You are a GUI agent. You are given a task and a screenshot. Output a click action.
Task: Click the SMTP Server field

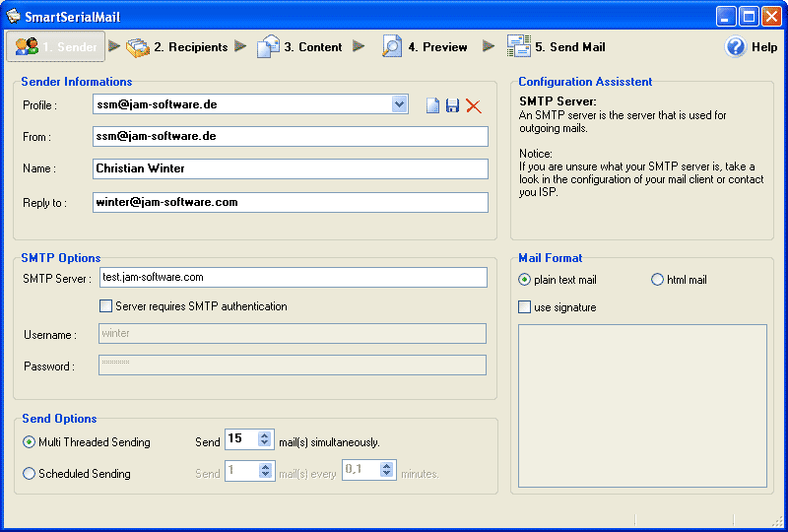click(294, 277)
